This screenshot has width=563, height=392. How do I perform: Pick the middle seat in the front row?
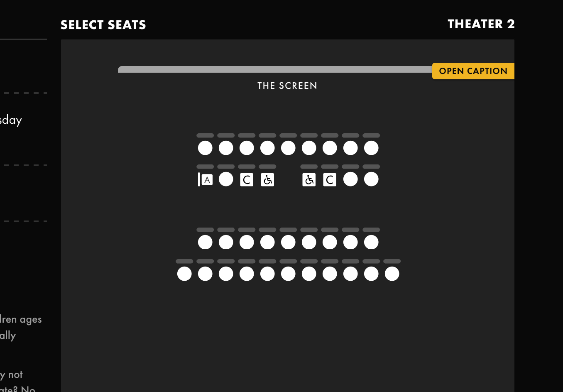pos(288,148)
